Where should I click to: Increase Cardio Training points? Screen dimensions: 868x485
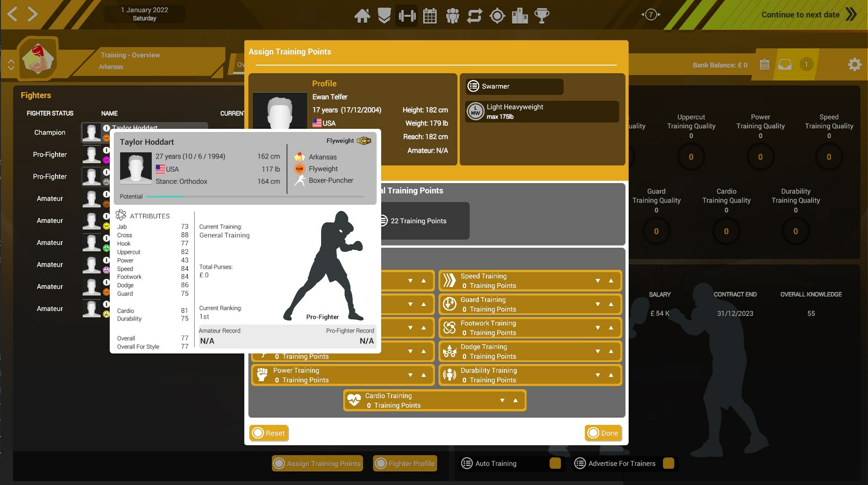point(515,400)
